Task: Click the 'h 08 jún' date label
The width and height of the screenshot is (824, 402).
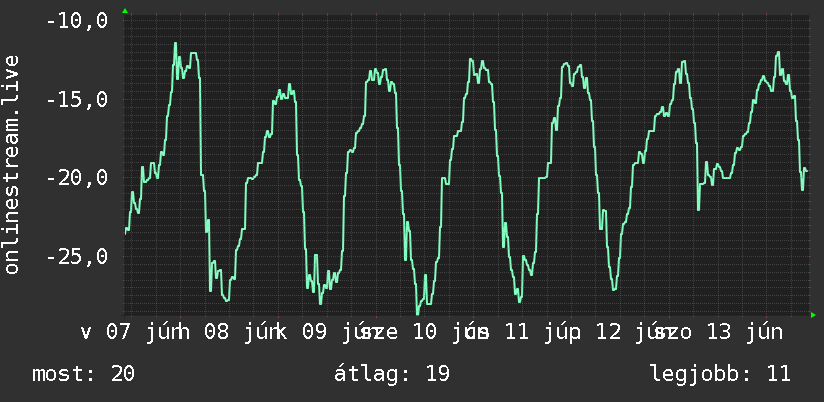Action: 229,332
